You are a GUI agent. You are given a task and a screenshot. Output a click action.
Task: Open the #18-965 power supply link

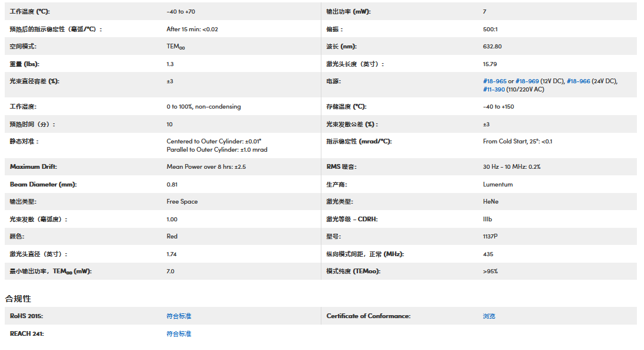pyautogui.click(x=494, y=81)
